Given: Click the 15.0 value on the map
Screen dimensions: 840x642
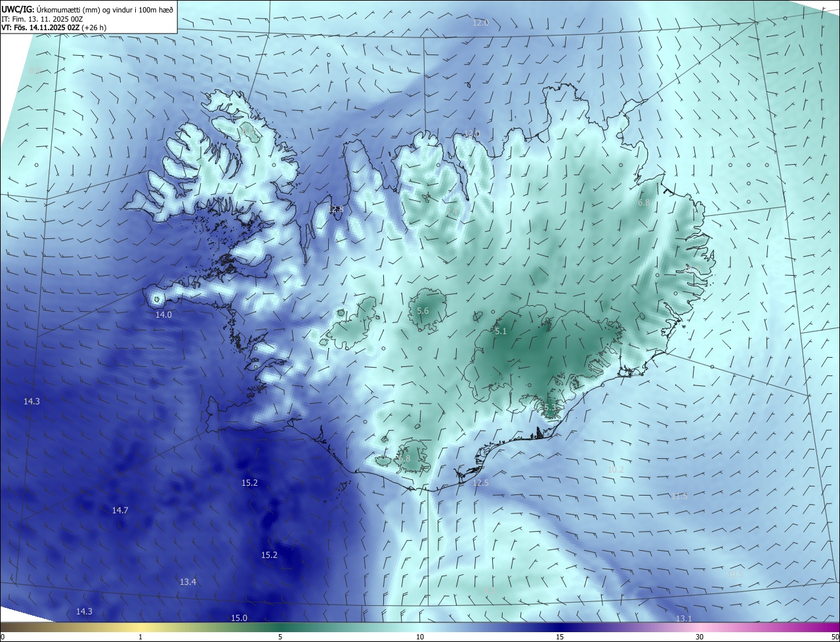Looking at the screenshot, I should coord(239,618).
